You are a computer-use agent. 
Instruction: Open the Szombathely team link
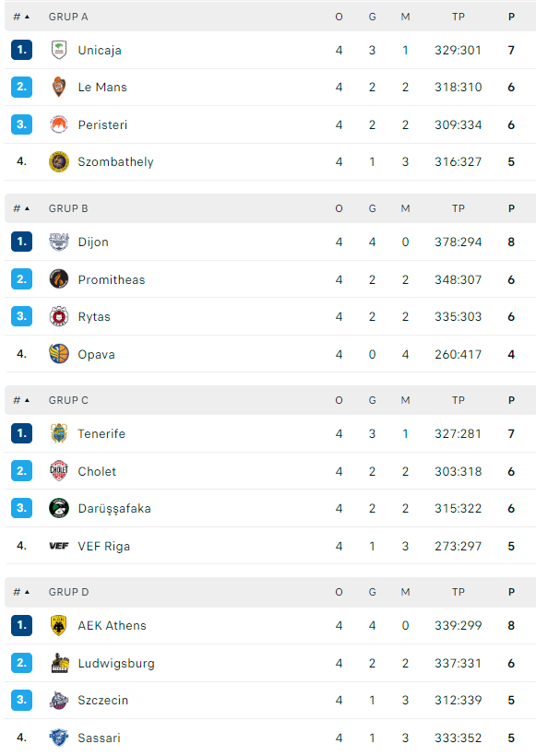(116, 161)
